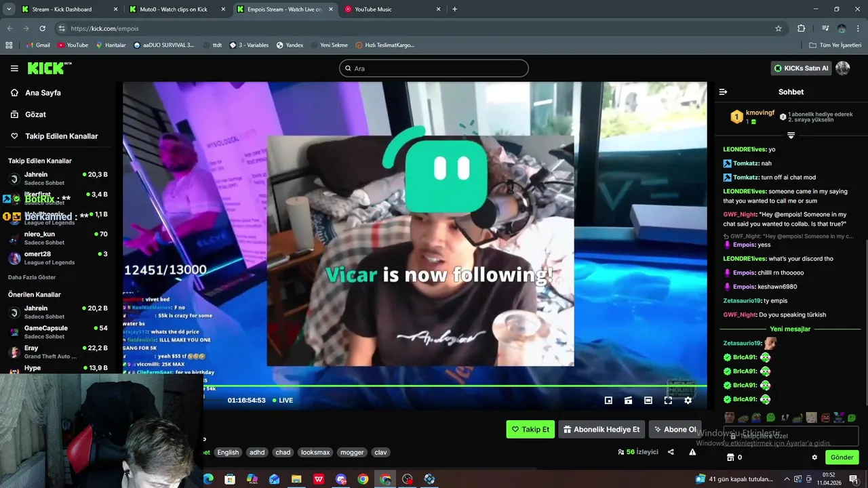Open Windows notification center

tap(853, 479)
